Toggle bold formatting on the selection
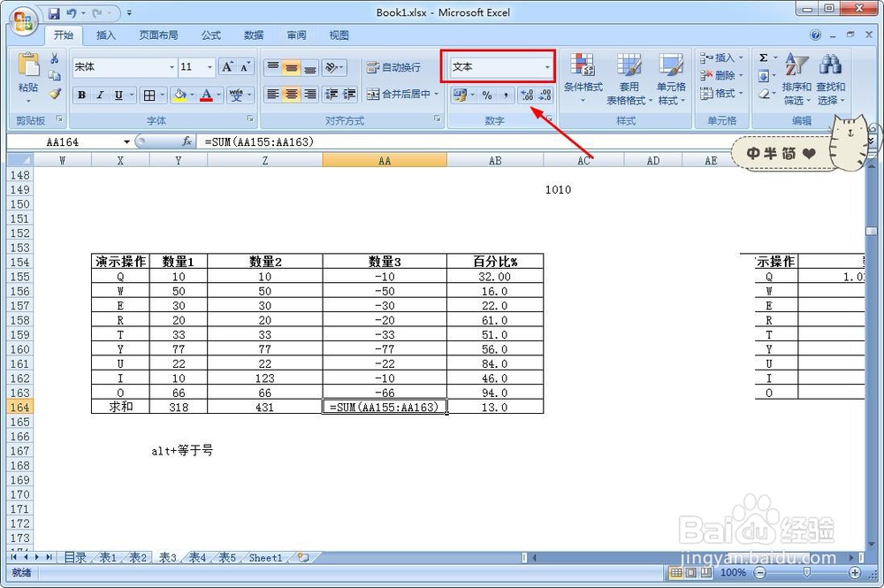Image resolution: width=884 pixels, height=588 pixels. (81, 95)
